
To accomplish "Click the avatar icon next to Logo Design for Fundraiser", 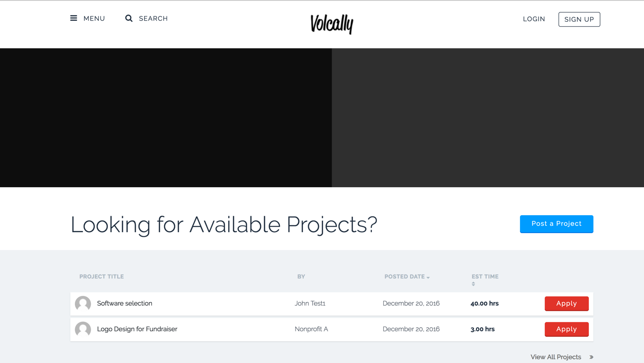I will (83, 329).
